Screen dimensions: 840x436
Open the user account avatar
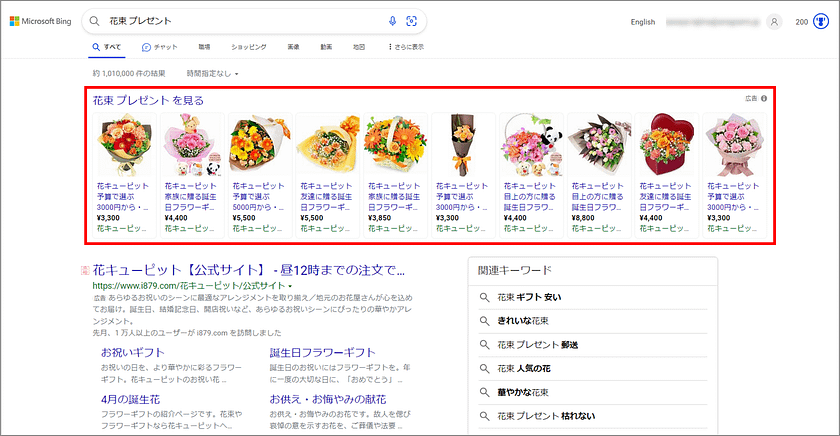coord(774,21)
